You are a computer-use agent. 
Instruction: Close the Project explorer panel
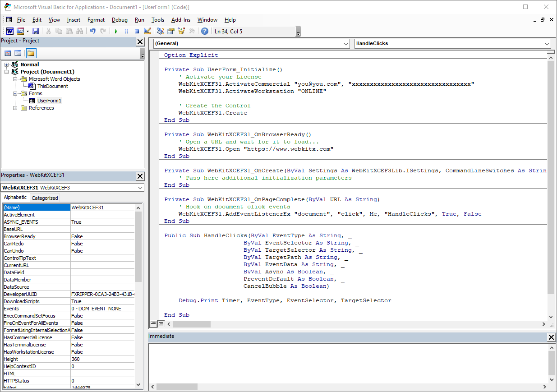tap(140, 42)
